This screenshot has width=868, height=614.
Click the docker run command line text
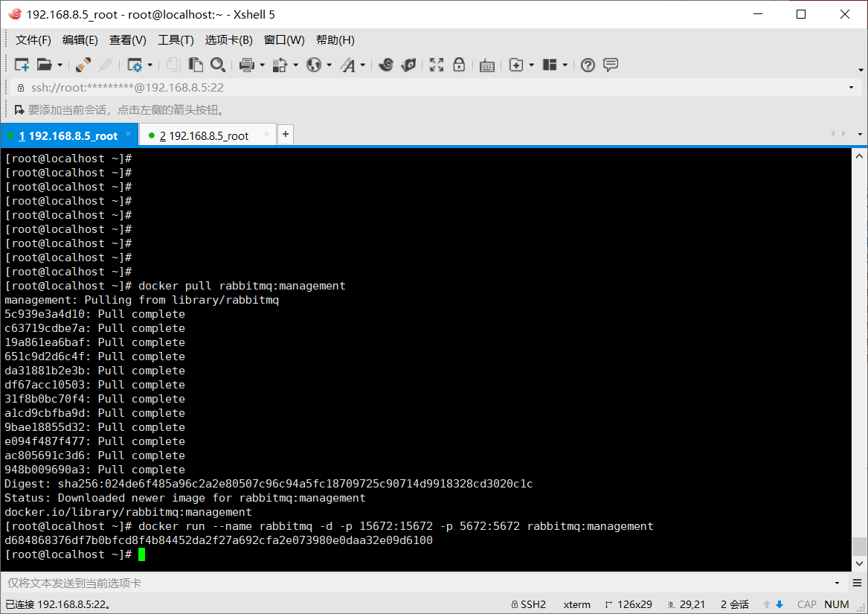click(396, 526)
